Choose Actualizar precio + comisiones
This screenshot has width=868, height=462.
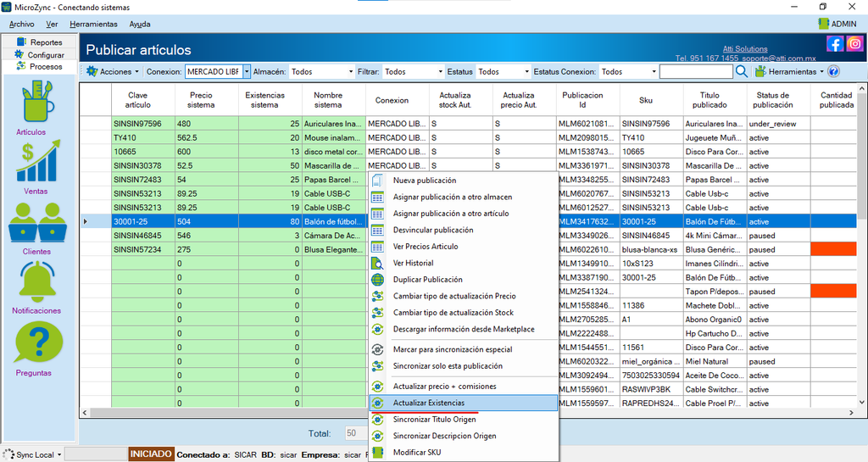point(464,387)
